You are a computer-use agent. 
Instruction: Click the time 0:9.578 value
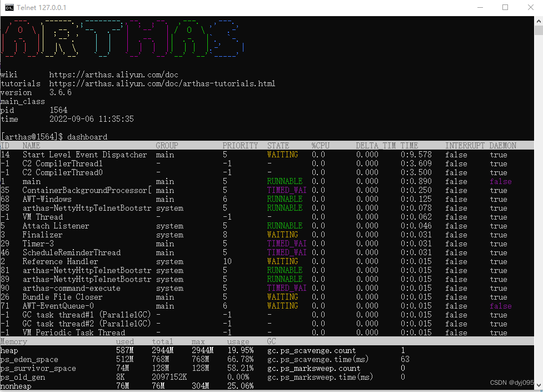coord(416,155)
